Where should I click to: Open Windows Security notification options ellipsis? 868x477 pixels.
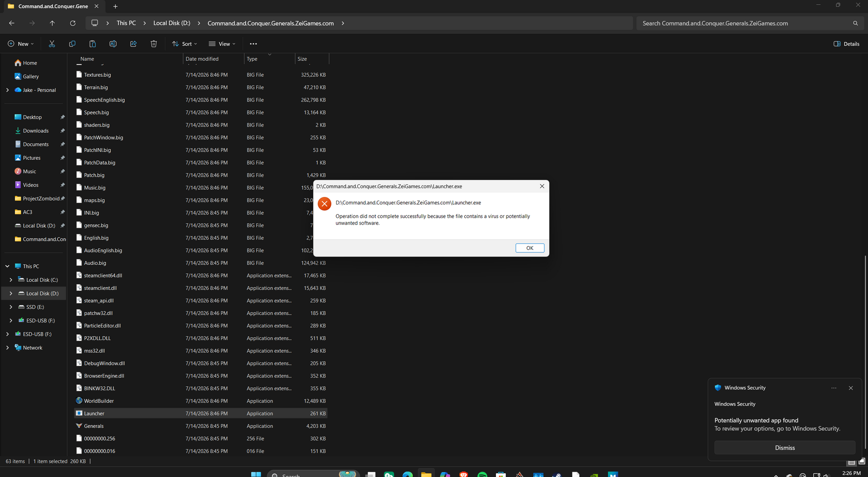pos(834,388)
